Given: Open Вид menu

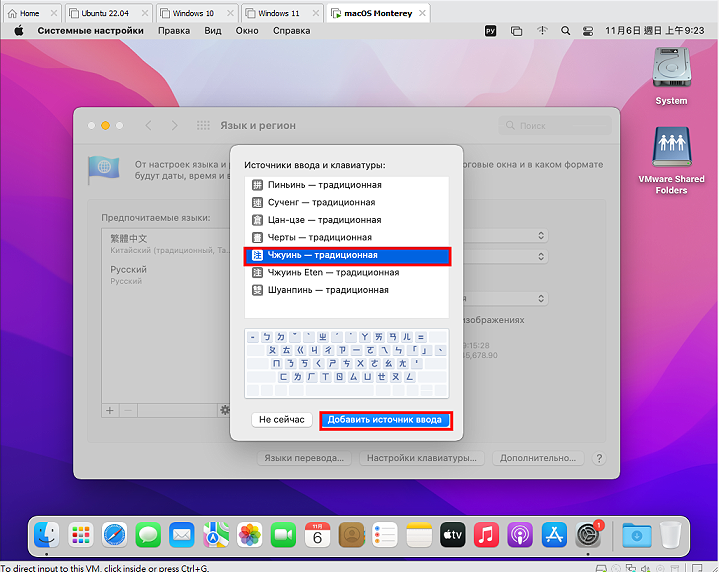Looking at the screenshot, I should tap(213, 31).
